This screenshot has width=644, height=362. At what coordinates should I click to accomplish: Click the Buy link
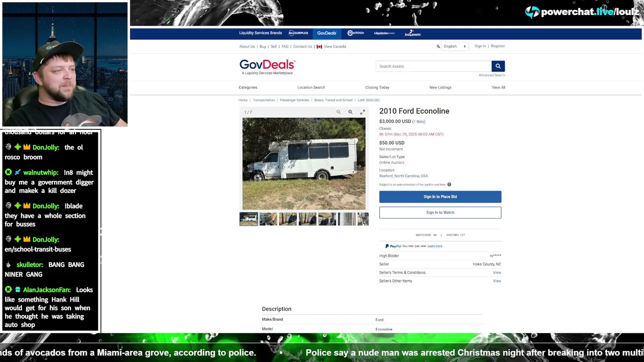click(x=263, y=46)
